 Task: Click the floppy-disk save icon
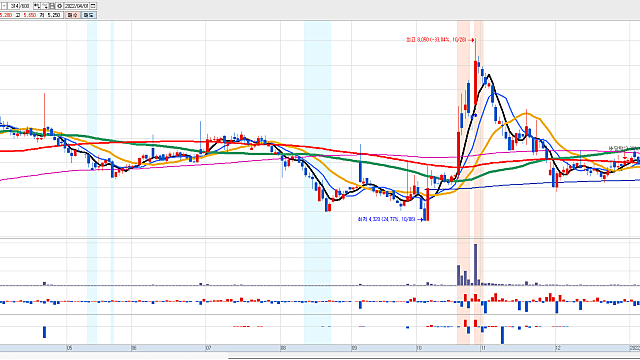(x=52, y=6)
